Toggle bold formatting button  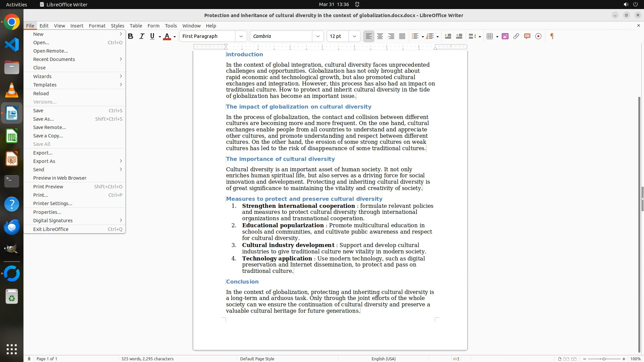click(130, 36)
